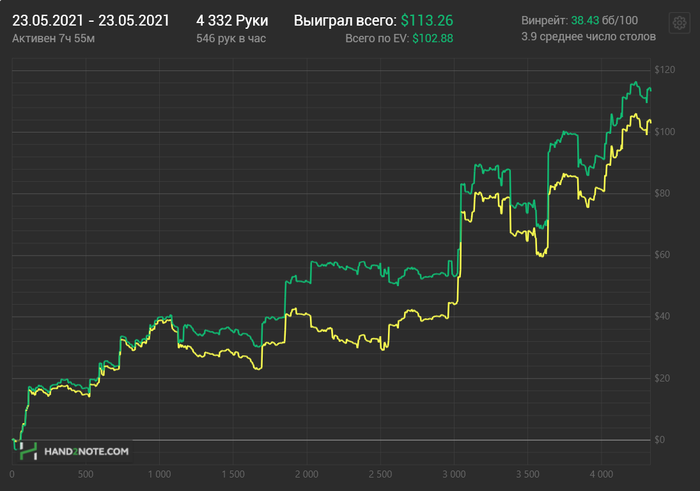Click the $60 y-axis label
The width and height of the screenshot is (700, 491).
tap(662, 255)
